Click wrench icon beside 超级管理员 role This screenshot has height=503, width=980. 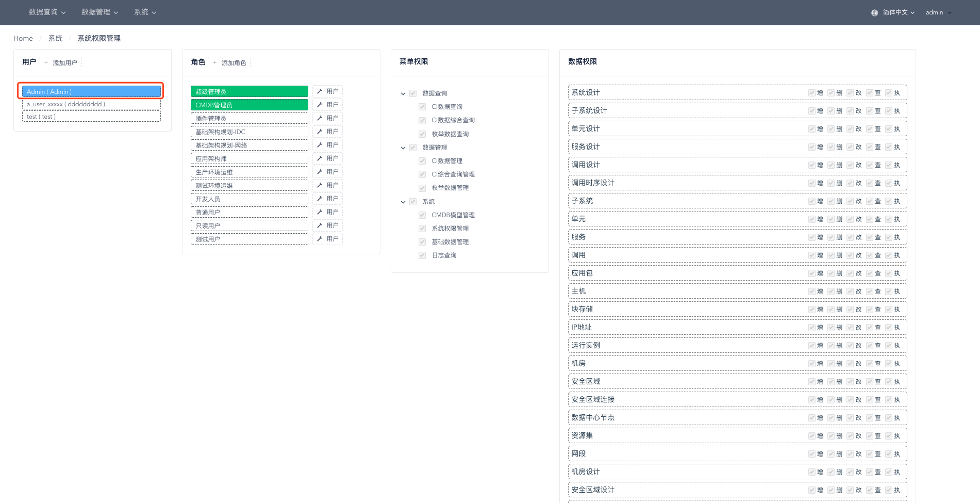pos(320,91)
